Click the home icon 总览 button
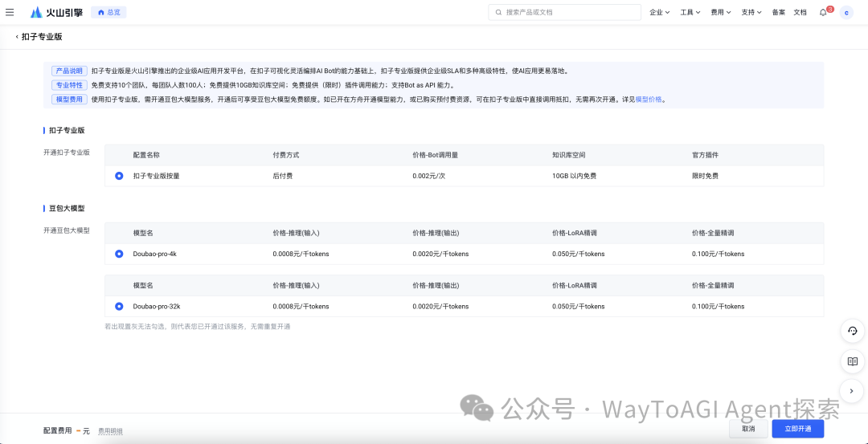 click(x=108, y=12)
